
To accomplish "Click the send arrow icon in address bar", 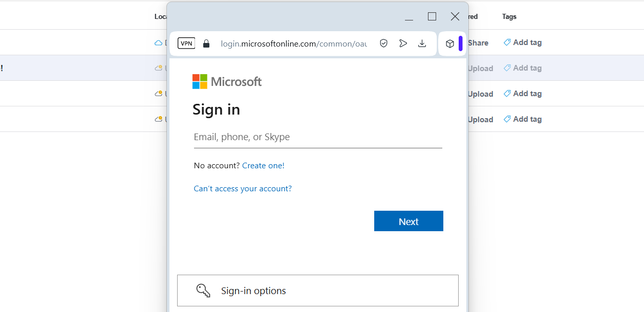I will click(403, 43).
